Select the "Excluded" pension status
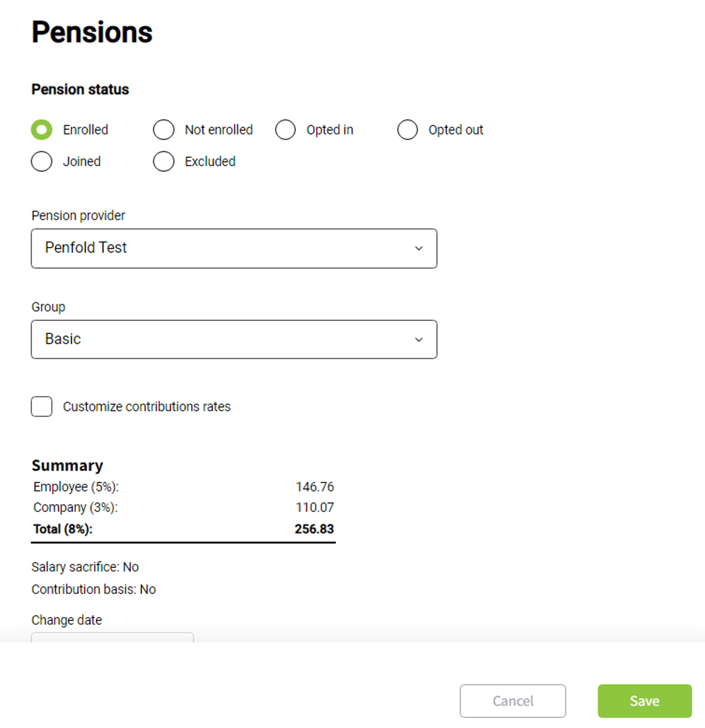 [164, 161]
